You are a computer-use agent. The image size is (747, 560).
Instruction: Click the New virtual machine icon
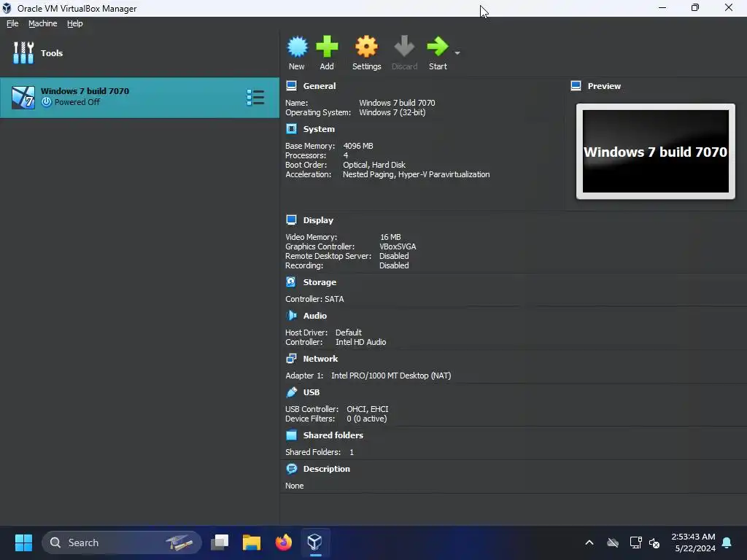pos(298,47)
